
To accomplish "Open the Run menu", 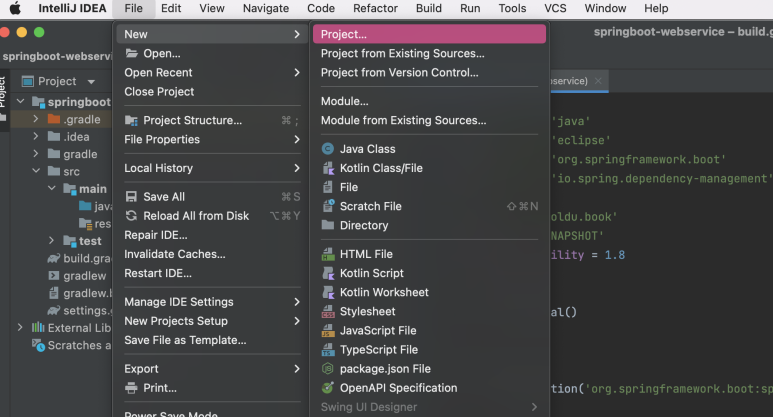I will [x=470, y=8].
